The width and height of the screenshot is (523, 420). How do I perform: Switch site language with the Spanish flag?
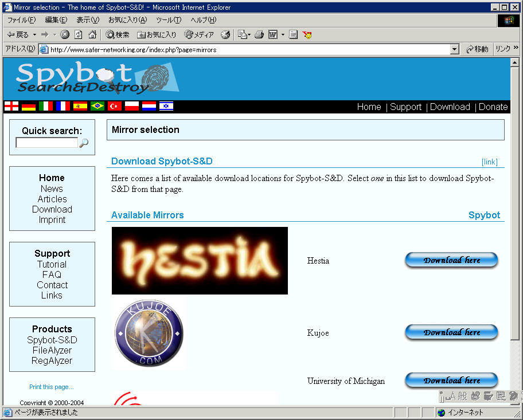80,107
